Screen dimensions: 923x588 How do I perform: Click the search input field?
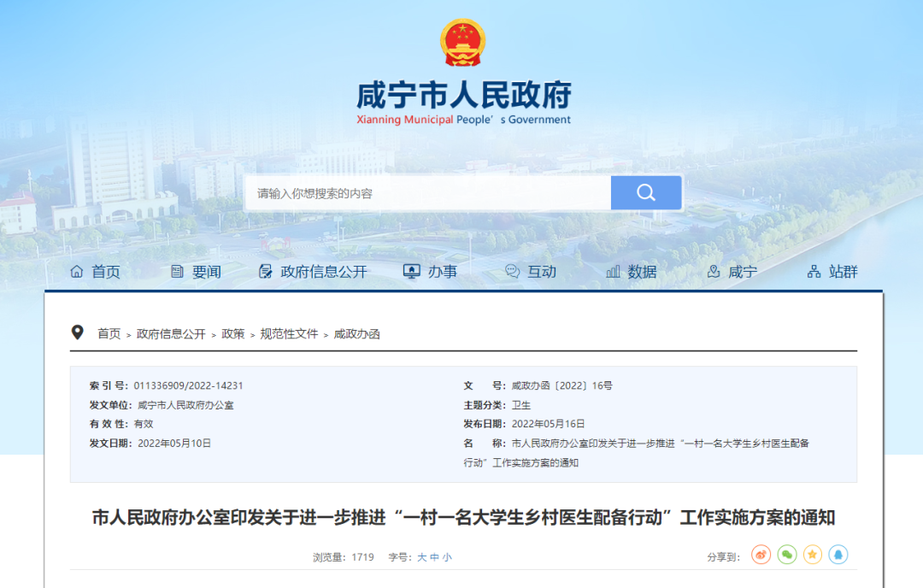click(427, 193)
